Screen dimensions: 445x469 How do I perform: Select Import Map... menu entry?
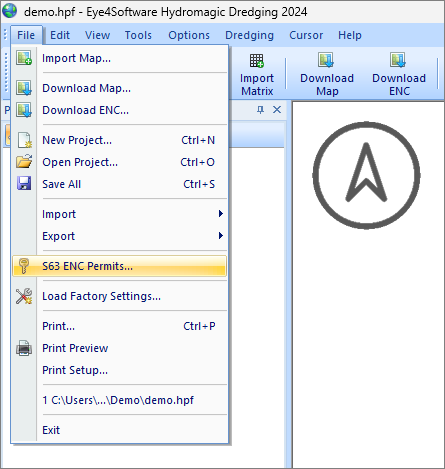tap(119, 58)
